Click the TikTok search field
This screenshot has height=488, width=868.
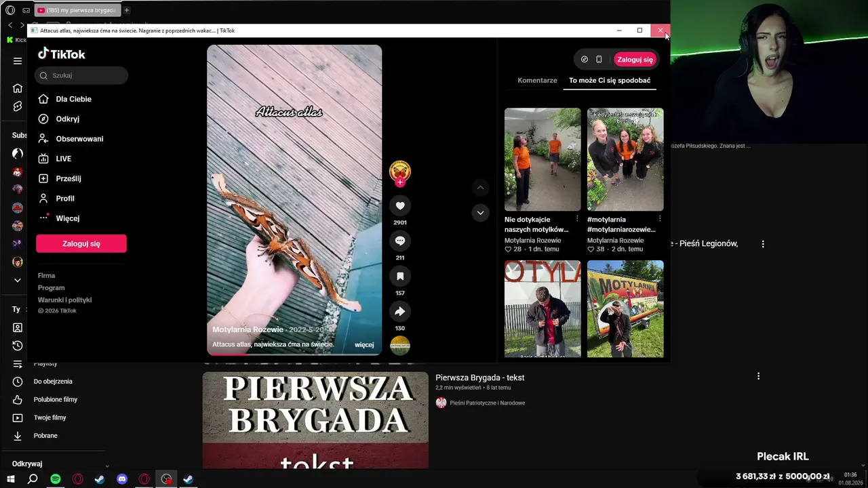pyautogui.click(x=81, y=75)
